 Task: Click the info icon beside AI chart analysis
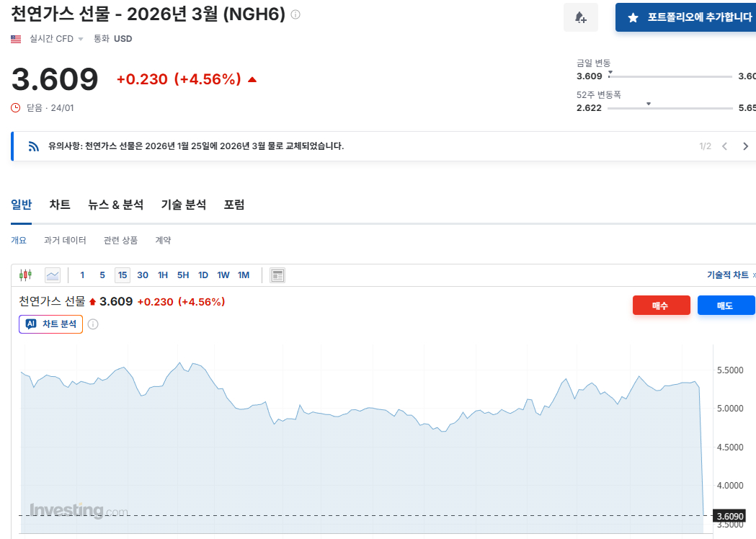click(x=93, y=324)
